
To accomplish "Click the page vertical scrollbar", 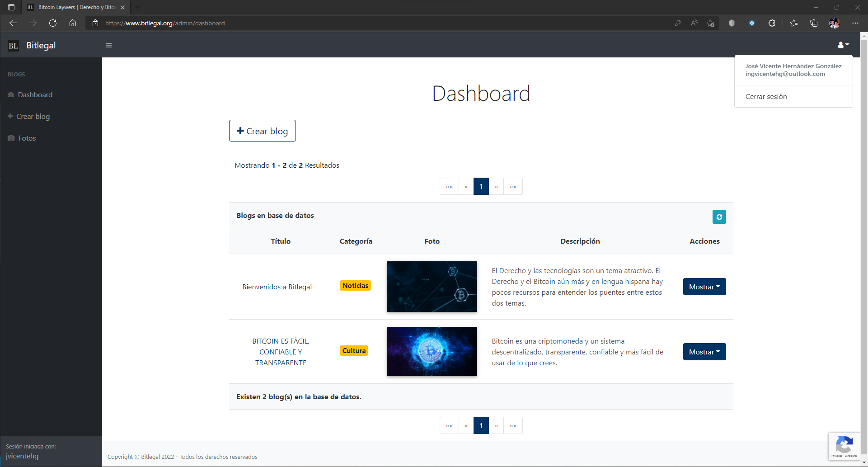I will point(864,246).
